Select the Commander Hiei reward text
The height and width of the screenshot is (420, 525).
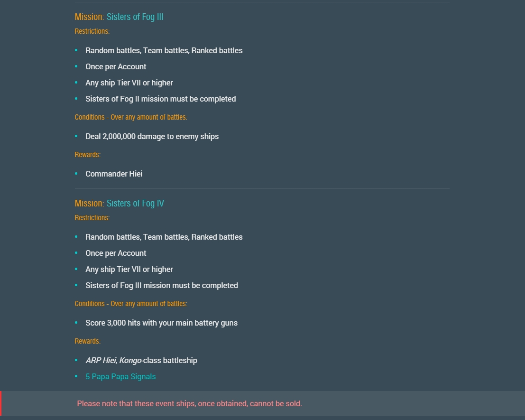114,174
